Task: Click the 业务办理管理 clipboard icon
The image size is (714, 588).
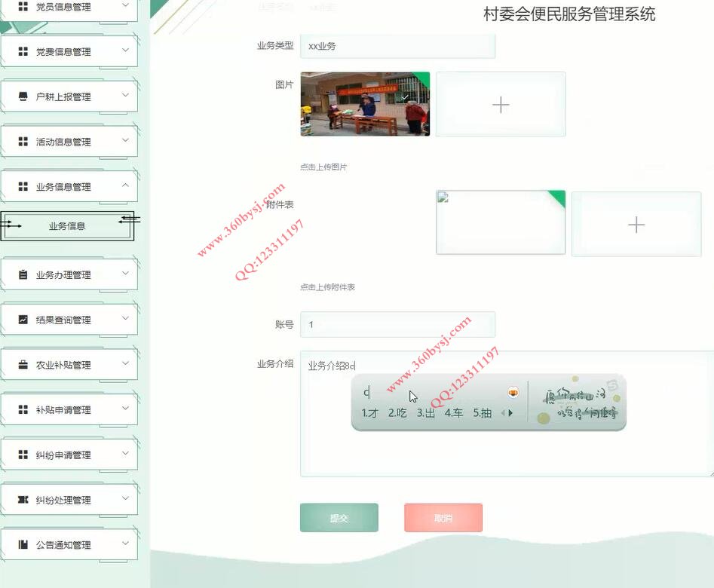Action: point(23,274)
